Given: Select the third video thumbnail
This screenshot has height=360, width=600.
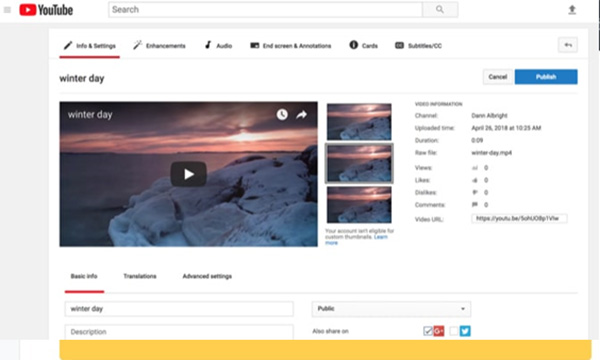Looking at the screenshot, I should pos(359,205).
